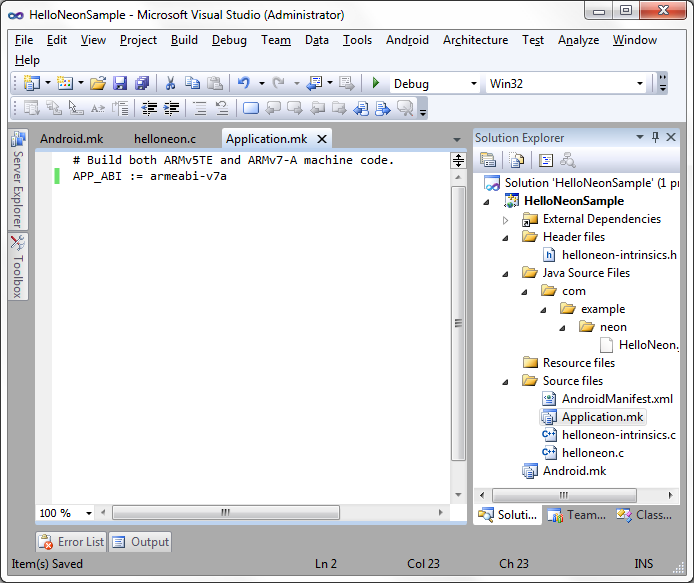Open the Win32 platform dropdown

[x=640, y=84]
